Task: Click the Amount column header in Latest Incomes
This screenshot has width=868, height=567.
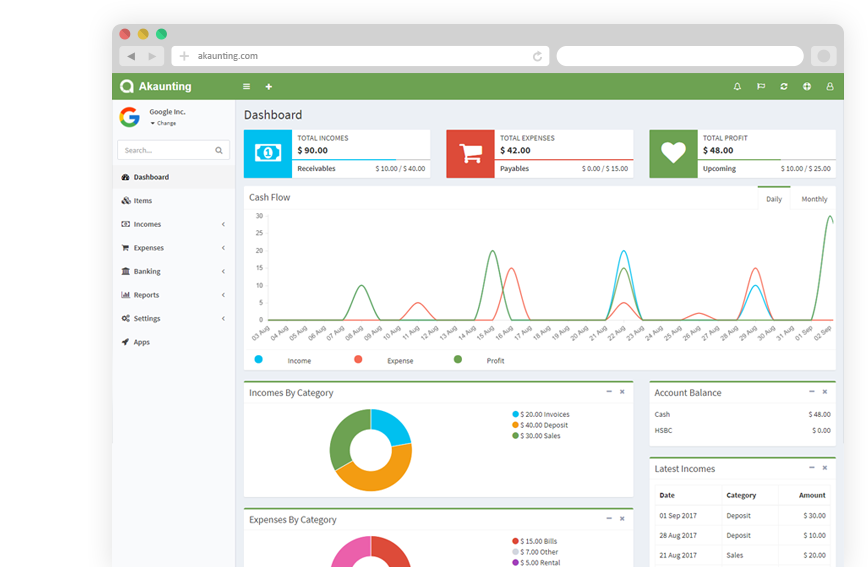Action: pos(812,495)
